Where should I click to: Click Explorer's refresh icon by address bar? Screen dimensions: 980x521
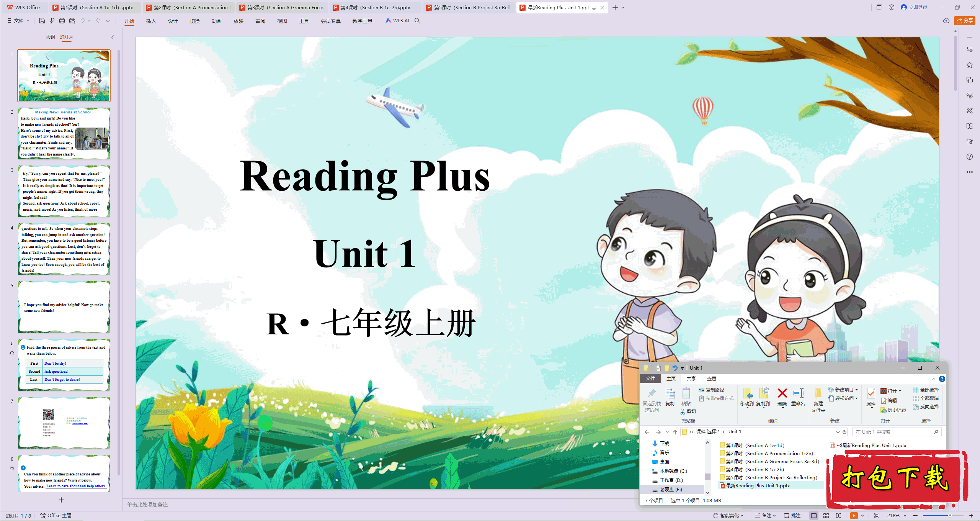click(x=844, y=432)
